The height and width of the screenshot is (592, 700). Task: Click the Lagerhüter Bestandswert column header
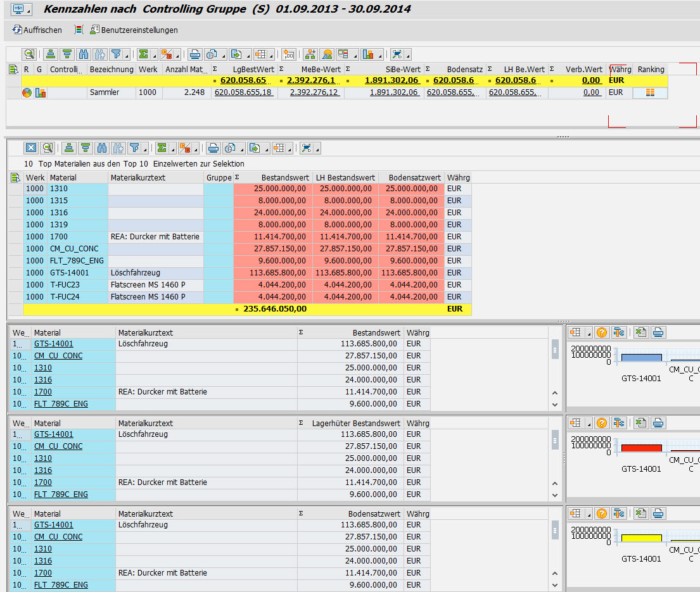point(355,423)
